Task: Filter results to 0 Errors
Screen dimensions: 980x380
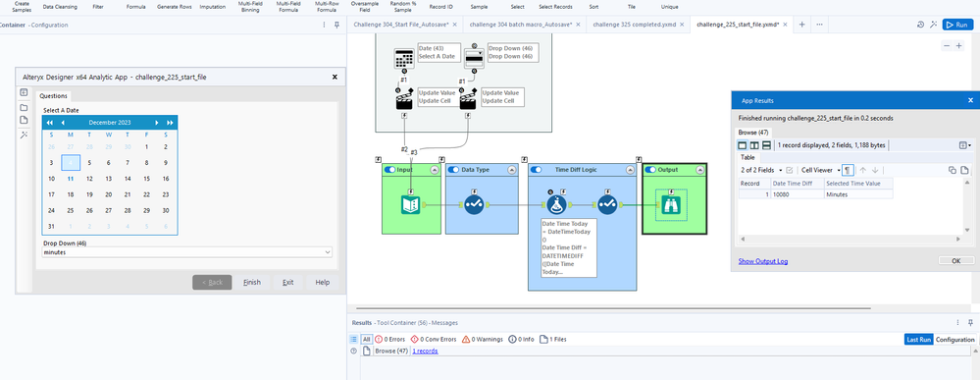Action: [x=390, y=340]
